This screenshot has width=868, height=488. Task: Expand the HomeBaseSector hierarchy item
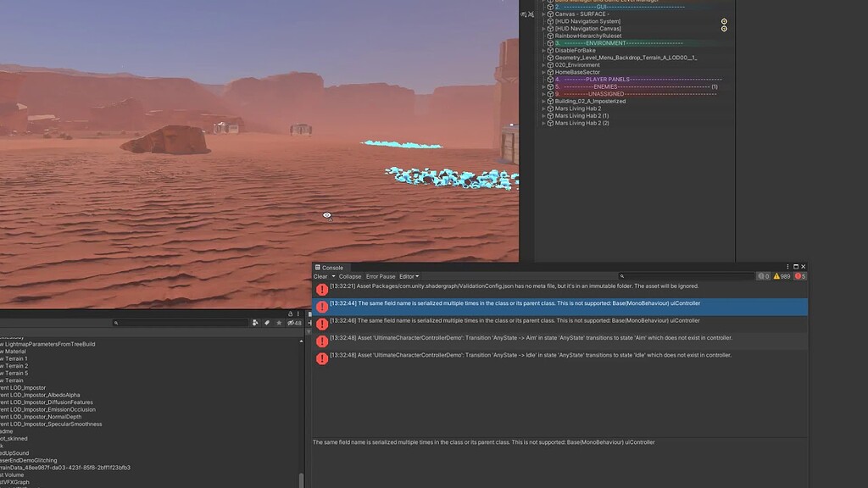pos(543,73)
